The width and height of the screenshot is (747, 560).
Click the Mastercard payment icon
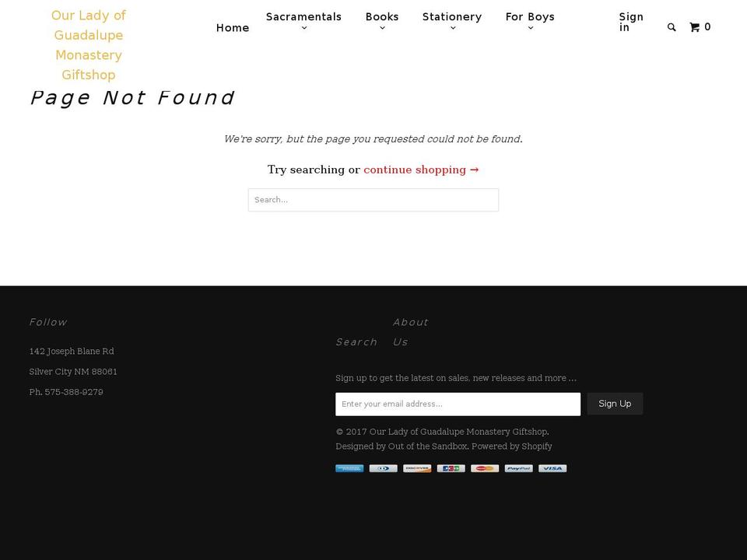[485, 467]
